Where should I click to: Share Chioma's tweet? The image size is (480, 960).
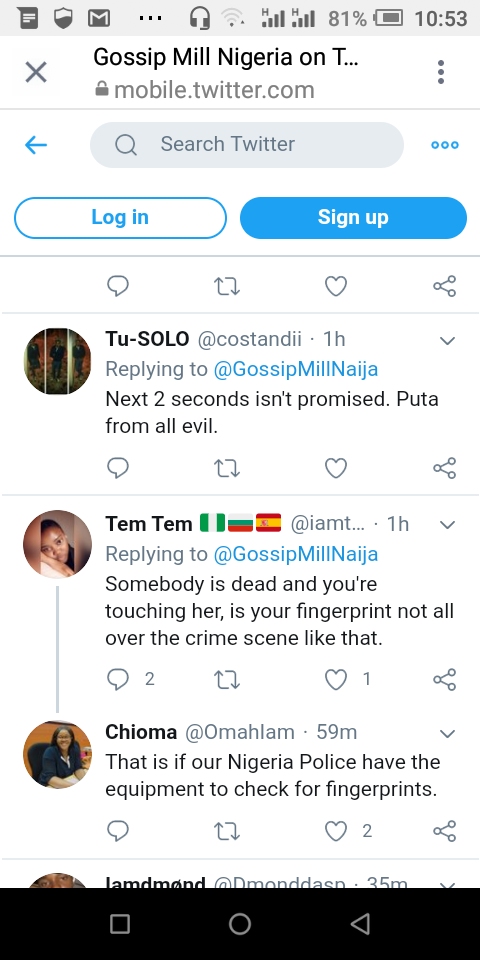[x=444, y=831]
